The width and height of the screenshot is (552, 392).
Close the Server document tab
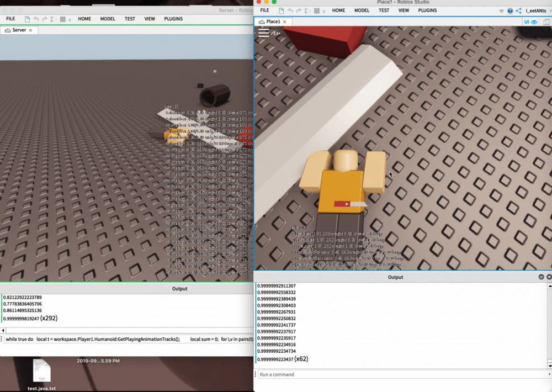point(30,30)
